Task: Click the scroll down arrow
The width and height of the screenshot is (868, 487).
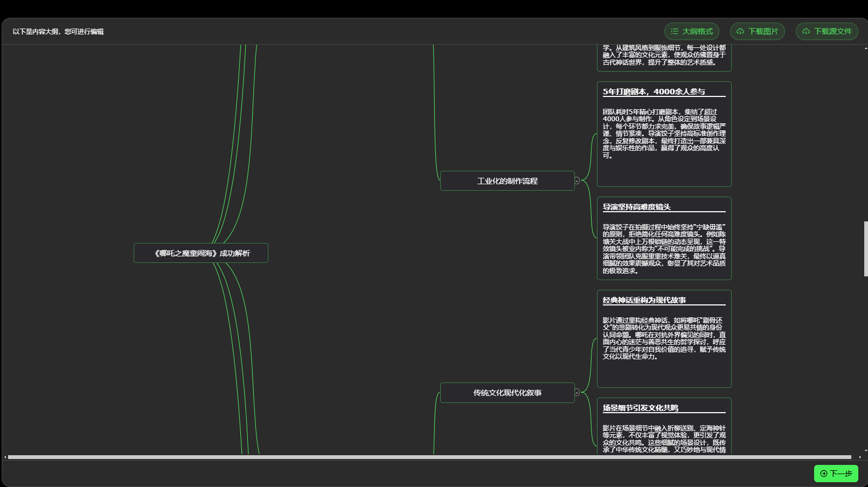Action: point(866,451)
